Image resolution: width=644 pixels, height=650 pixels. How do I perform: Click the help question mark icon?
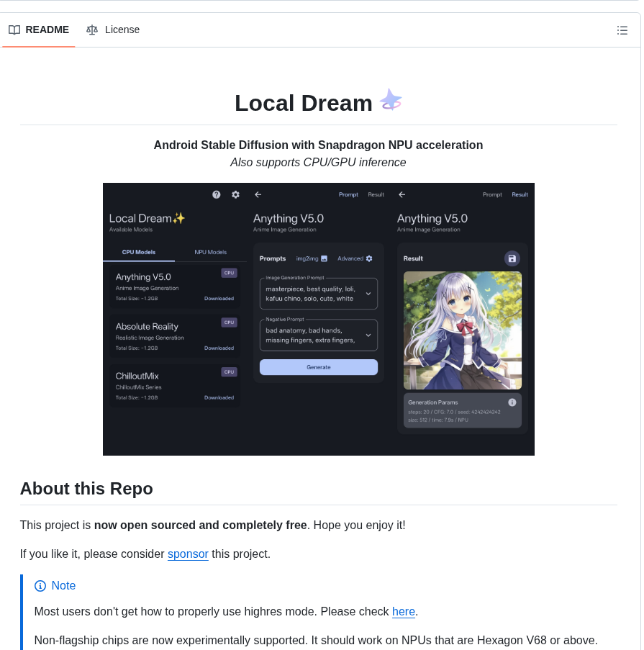tap(216, 194)
